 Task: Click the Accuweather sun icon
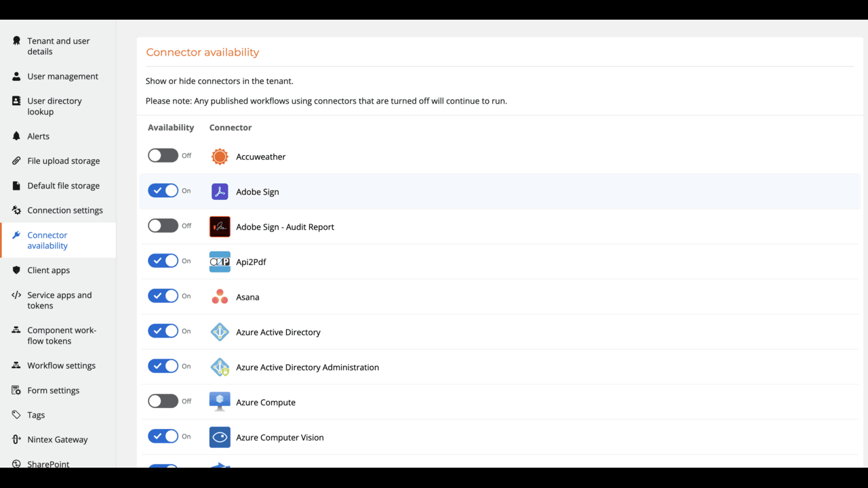[220, 157]
